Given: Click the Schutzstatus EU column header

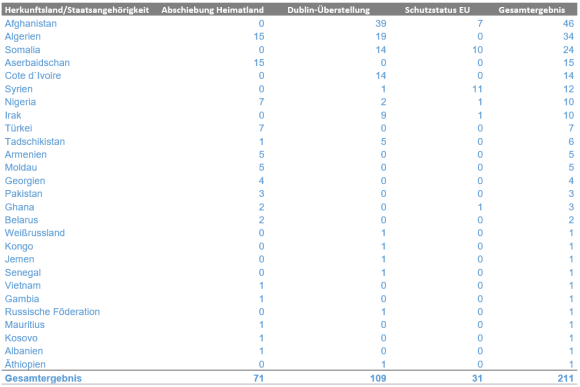Looking at the screenshot, I should pos(437,10).
